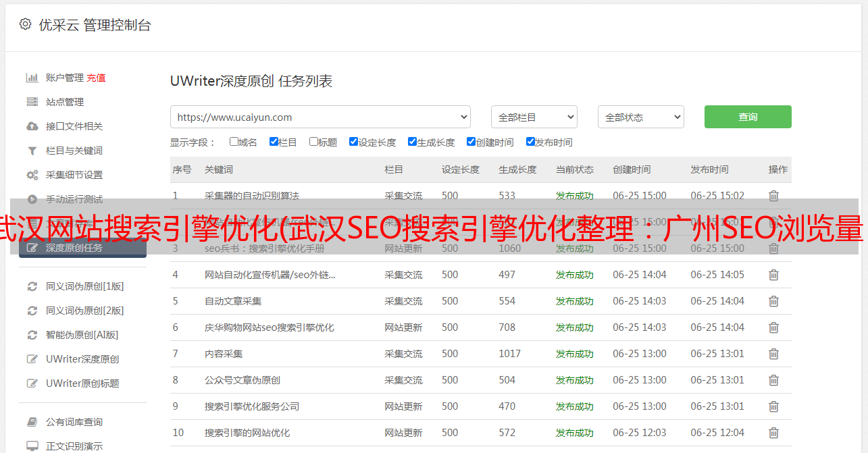This screenshot has width=868, height=453.
Task: Click the gears icon for 采集细节设置
Action: click(x=32, y=175)
